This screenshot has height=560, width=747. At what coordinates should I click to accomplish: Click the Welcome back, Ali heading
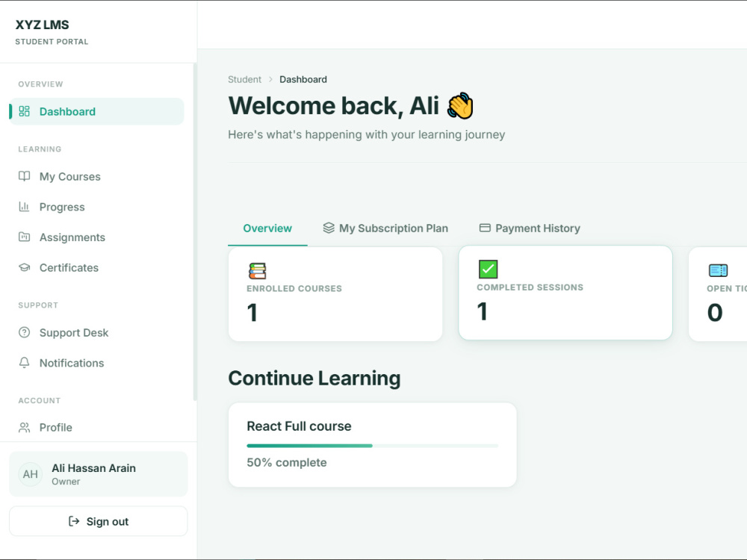pos(333,105)
